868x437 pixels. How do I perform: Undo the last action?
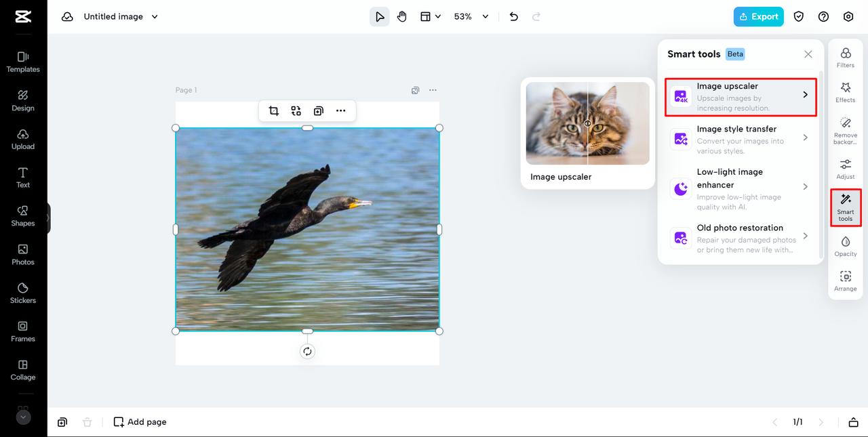[x=514, y=16]
